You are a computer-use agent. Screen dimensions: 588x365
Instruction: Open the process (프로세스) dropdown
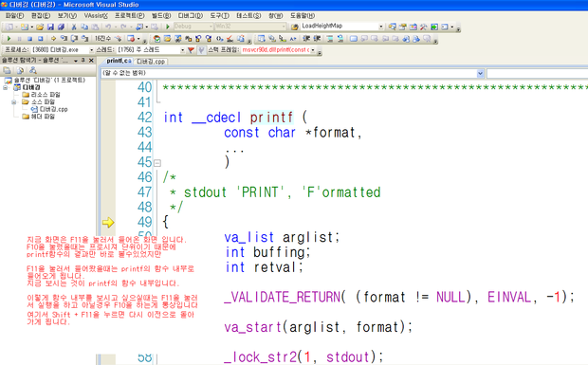[91, 50]
